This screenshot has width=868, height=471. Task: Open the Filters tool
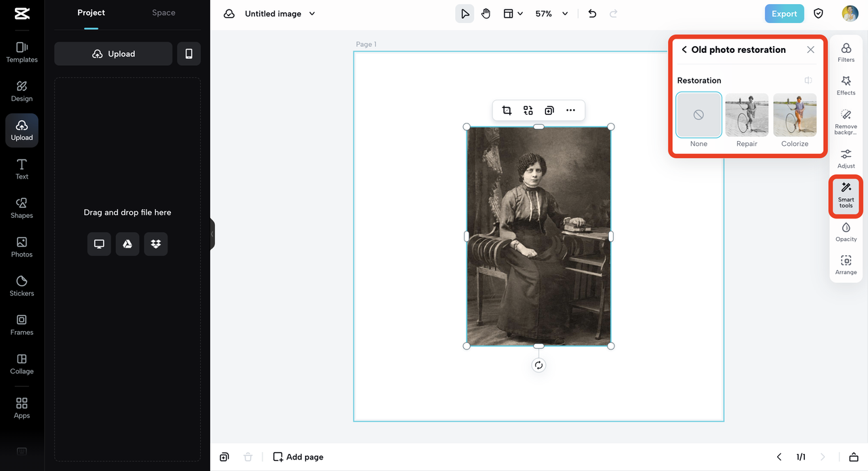pos(846,53)
